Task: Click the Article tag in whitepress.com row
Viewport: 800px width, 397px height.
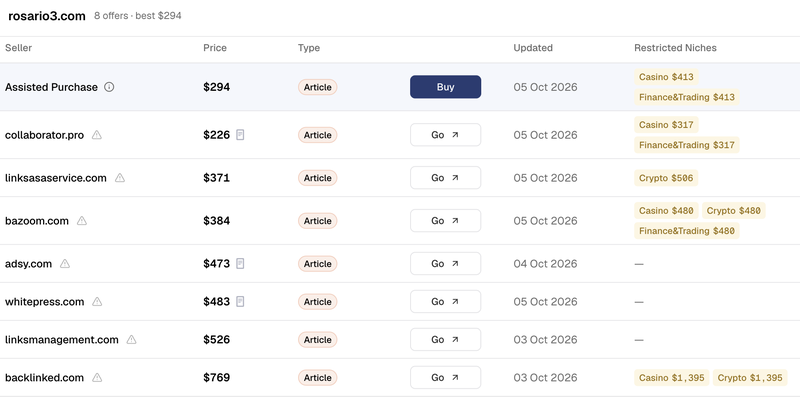Action: click(x=317, y=302)
